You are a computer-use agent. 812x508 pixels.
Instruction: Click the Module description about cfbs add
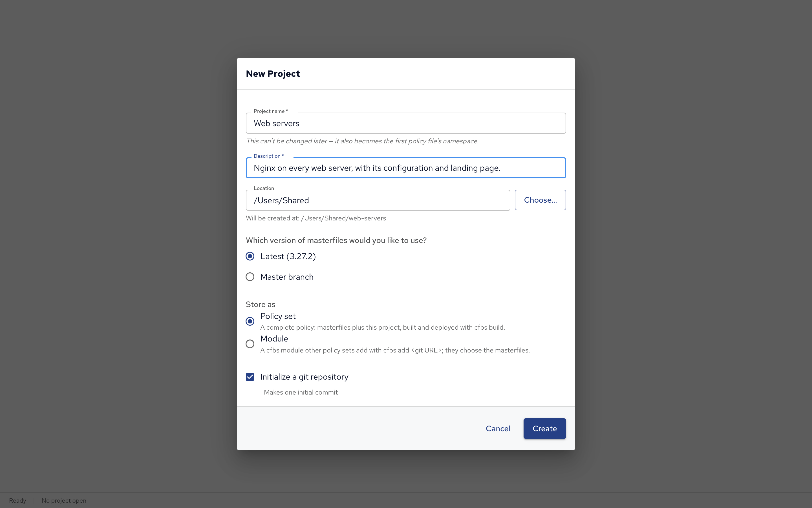[x=395, y=350]
